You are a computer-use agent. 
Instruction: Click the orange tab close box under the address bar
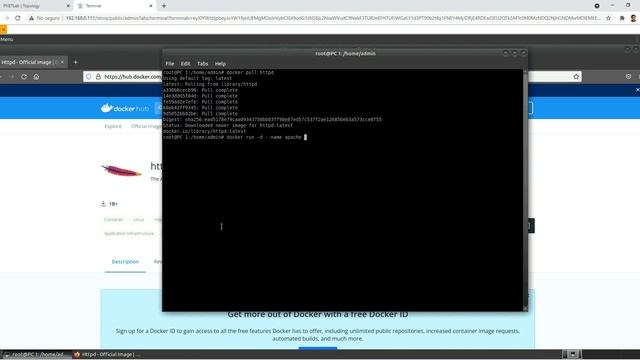point(3,29)
